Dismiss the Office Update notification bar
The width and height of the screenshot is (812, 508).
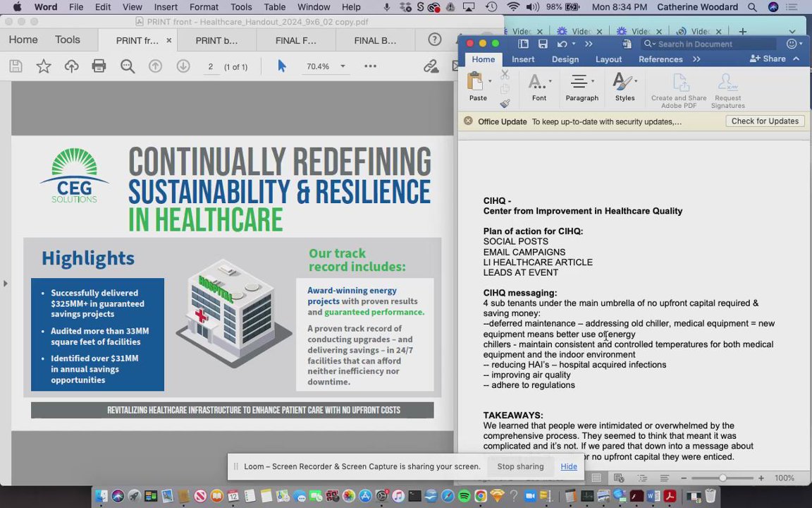(x=468, y=121)
